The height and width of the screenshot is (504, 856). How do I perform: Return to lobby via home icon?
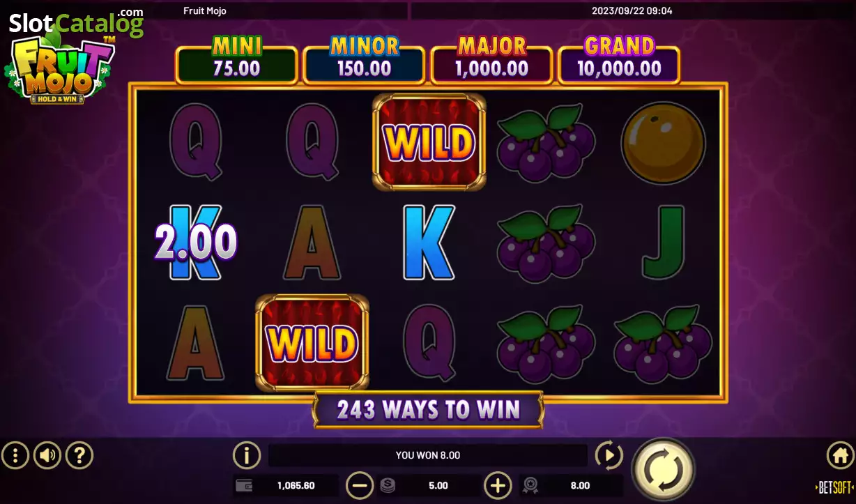pos(841,456)
